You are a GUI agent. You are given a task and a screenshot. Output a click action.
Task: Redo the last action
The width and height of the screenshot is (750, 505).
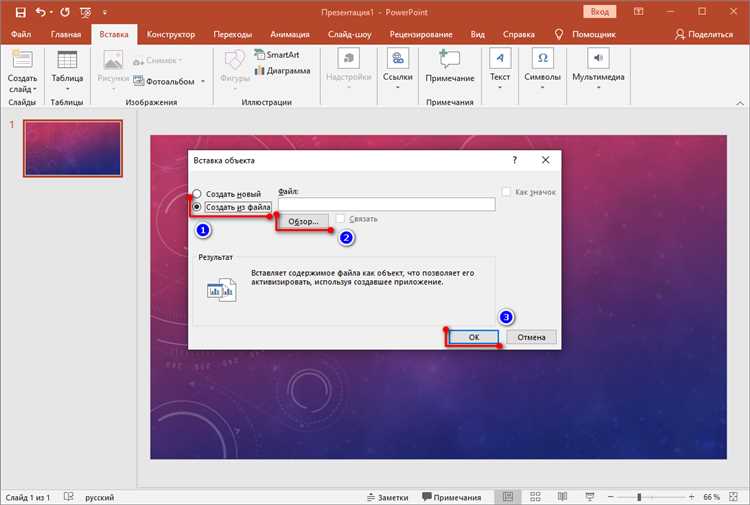click(x=65, y=12)
